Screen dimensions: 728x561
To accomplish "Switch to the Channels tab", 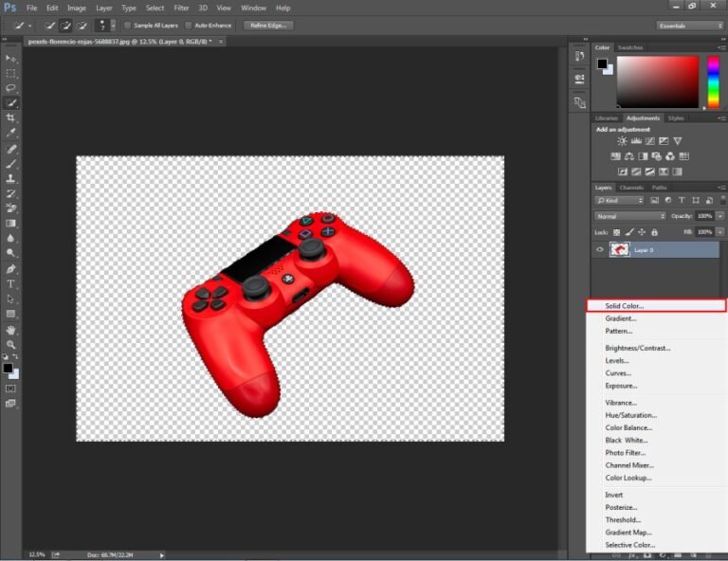I will 631,188.
